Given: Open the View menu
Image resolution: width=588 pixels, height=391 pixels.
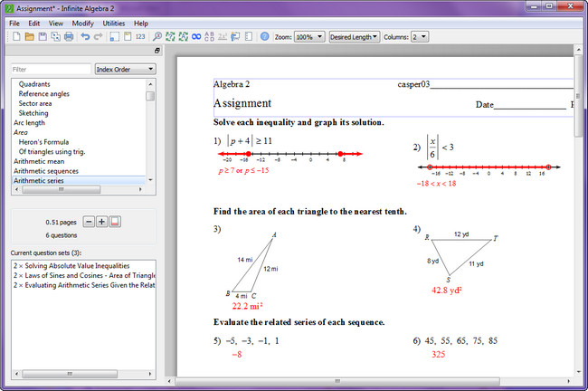Looking at the screenshot, I should pyautogui.click(x=56, y=24).
